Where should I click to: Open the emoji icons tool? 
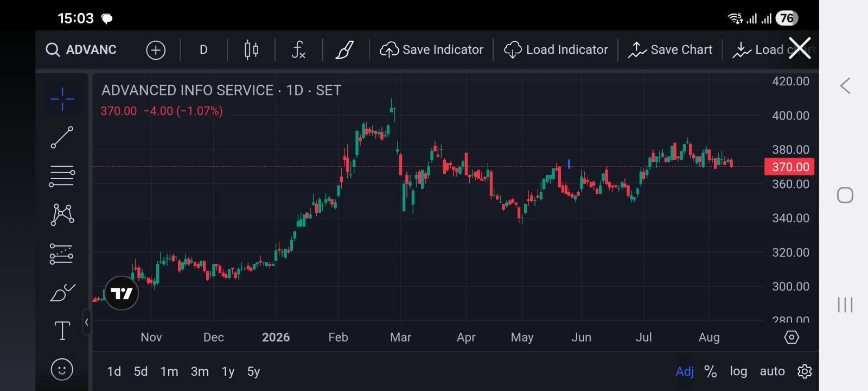pos(62,370)
